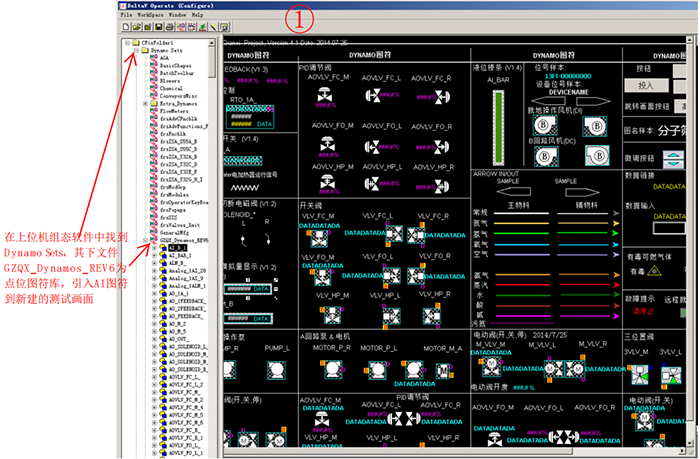Collapse the GZQX_Dynamos_REV6 tree node
The width and height of the screenshot is (700, 459).
145,241
